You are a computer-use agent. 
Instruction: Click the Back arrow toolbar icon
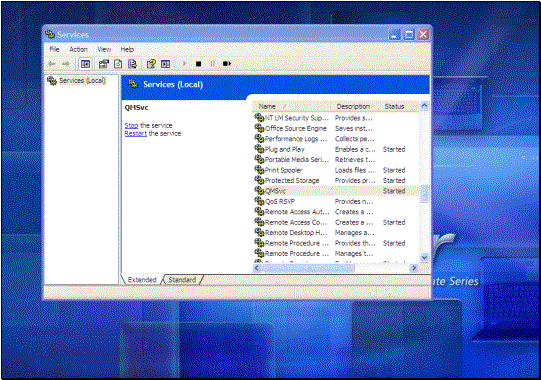tap(52, 64)
